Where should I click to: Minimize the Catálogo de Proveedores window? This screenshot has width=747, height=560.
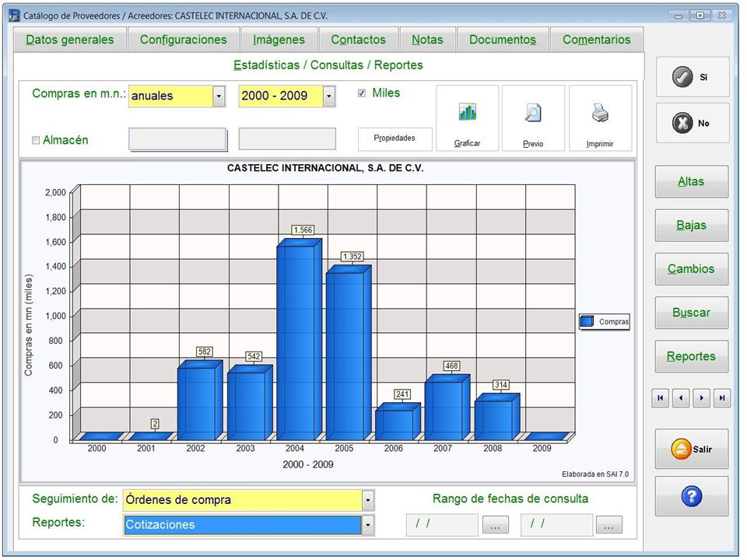point(678,16)
